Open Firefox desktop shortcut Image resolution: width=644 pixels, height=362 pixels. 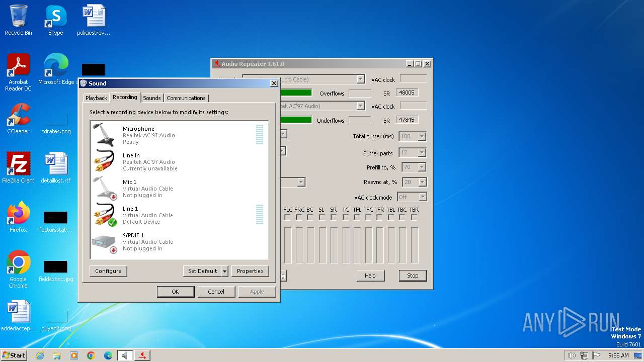[18, 217]
